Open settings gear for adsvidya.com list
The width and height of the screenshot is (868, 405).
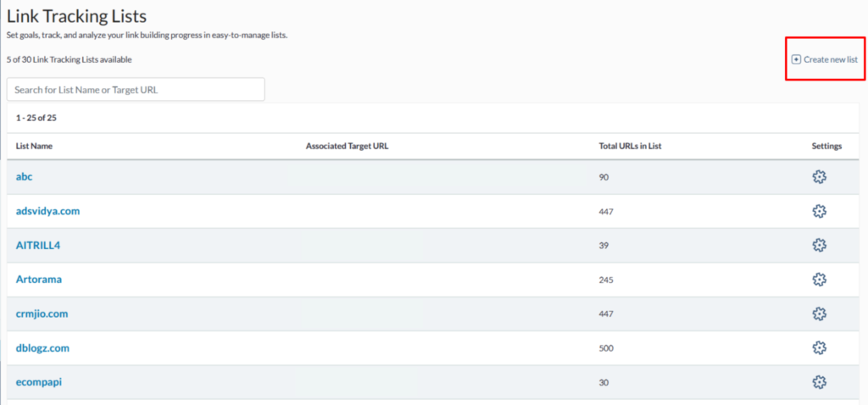coord(820,211)
